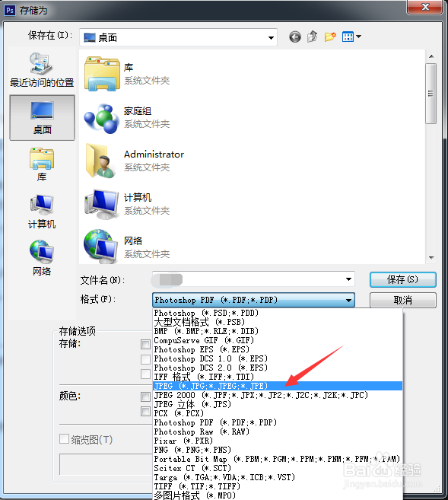448x500 pixels.
Task: Choose JPEG 2000 format in list
Action: pos(278,395)
